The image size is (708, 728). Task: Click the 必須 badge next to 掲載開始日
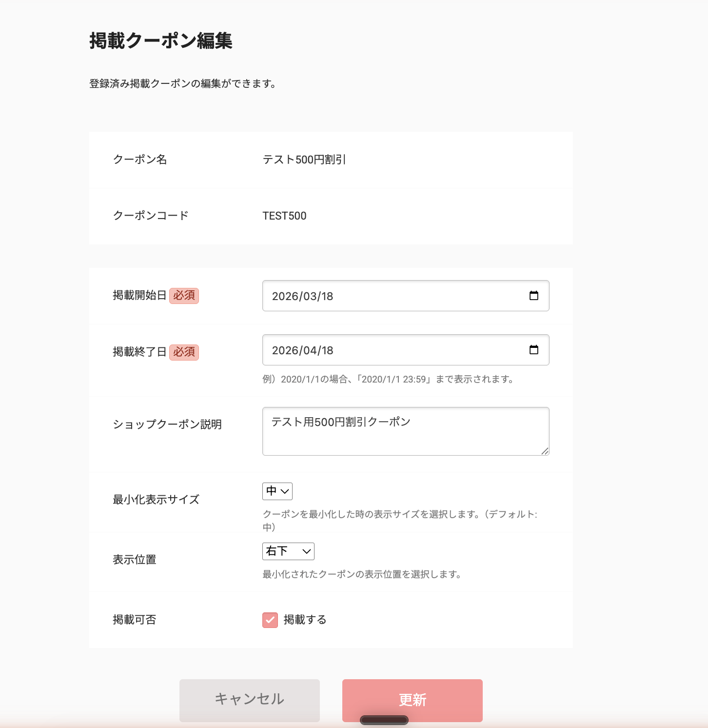point(184,296)
